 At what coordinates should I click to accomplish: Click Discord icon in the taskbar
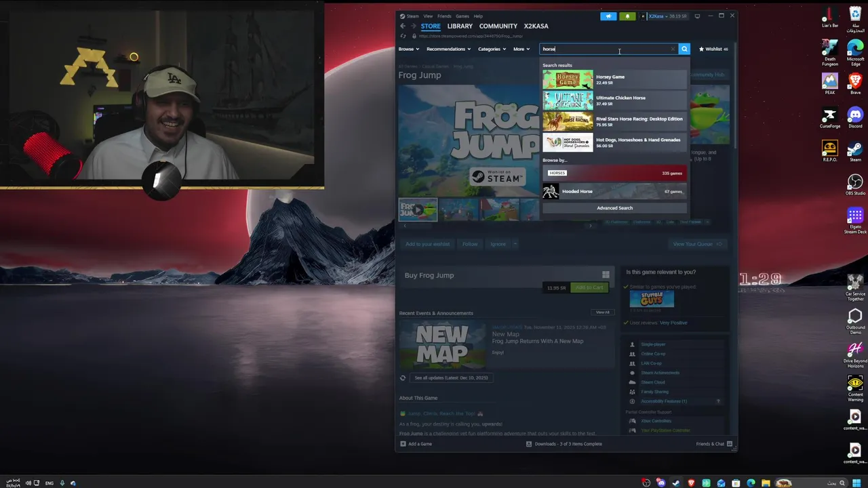(661, 483)
